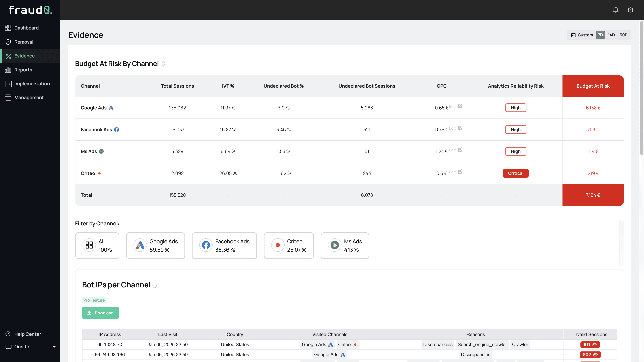Open the Dashboard section from the sidebar
The height and width of the screenshot is (362, 644).
click(x=26, y=28)
